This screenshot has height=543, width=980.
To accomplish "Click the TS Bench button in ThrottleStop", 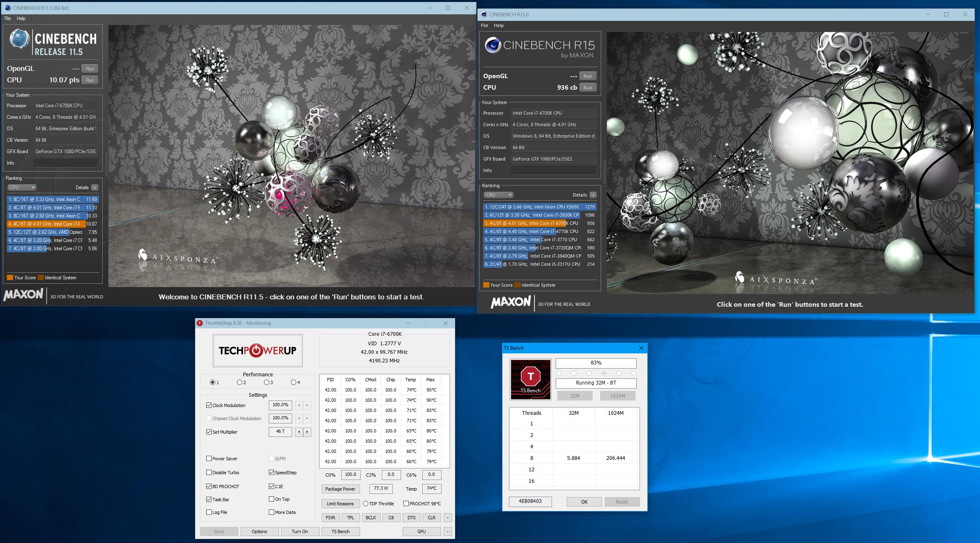I will coord(340,532).
